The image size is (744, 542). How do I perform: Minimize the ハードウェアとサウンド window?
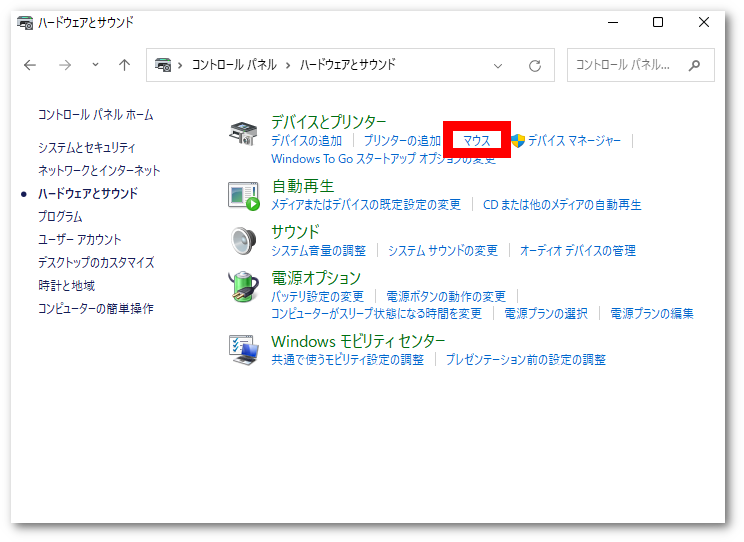tap(613, 22)
